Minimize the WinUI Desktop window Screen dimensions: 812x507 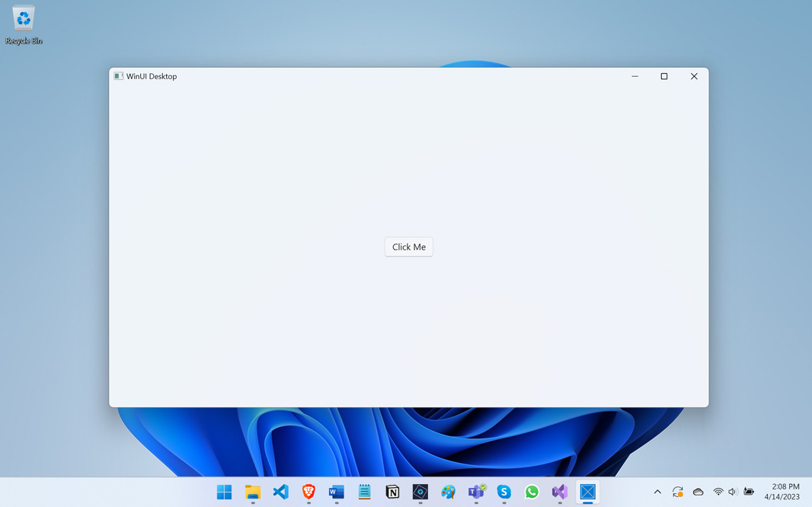[635, 76]
